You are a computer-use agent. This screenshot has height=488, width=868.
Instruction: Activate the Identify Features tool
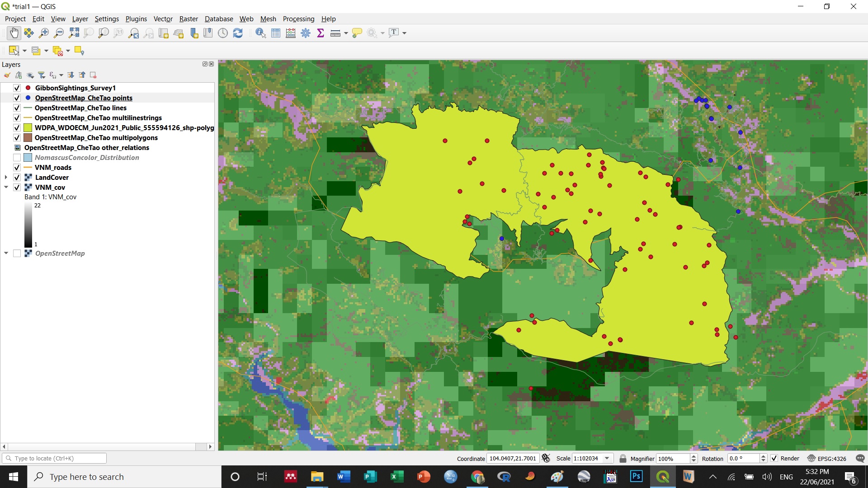click(x=260, y=33)
